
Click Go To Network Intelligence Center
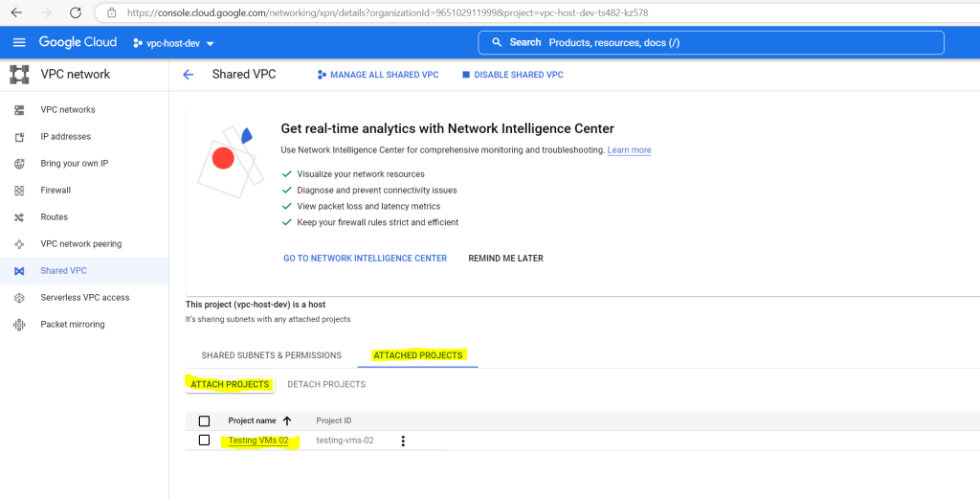point(365,259)
